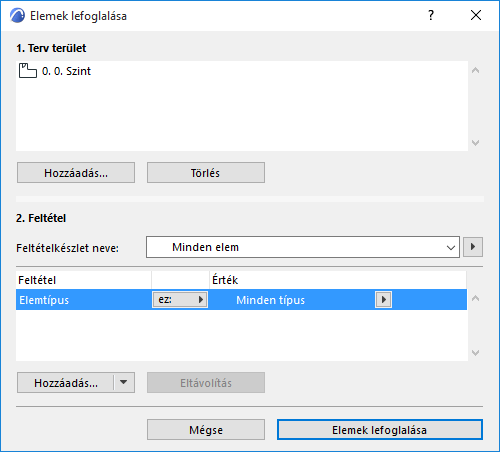Click the ARCHICAD logo in title bar
500x452 pixels.
[x=17, y=16]
